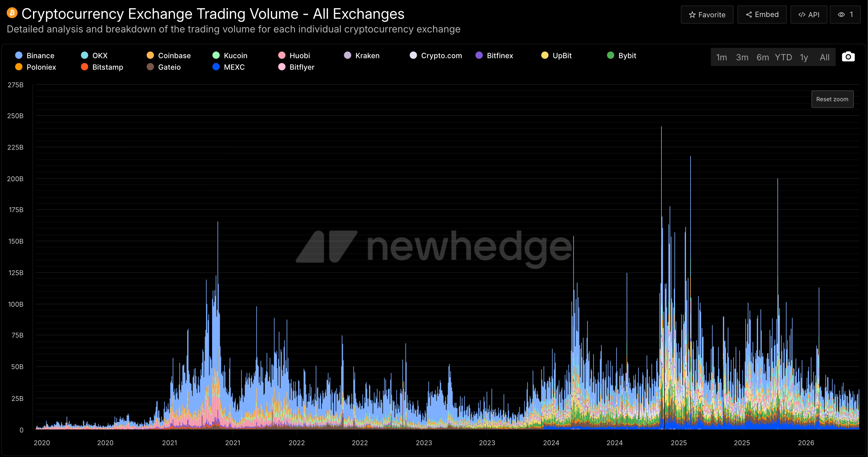The height and width of the screenshot is (457, 868).
Task: Hide the Bitstamp series
Action: tap(102, 67)
